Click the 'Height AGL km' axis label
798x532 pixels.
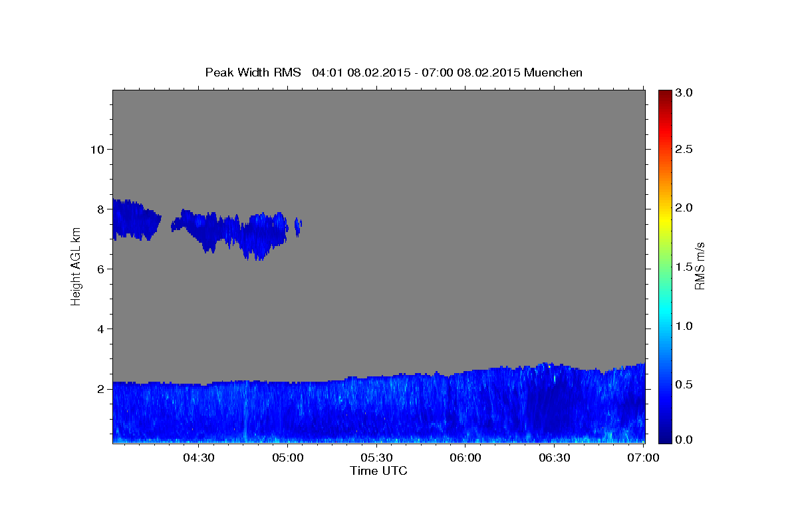pyautogui.click(x=76, y=267)
